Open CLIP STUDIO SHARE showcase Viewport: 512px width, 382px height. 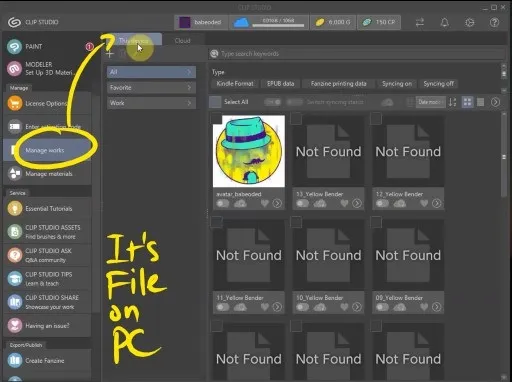click(x=47, y=302)
